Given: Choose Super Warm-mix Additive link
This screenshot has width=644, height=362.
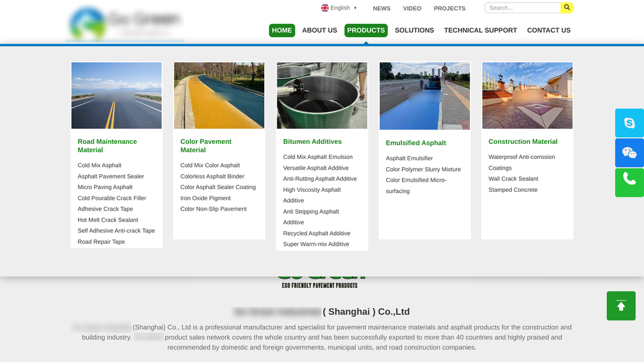Looking at the screenshot, I should 316,244.
